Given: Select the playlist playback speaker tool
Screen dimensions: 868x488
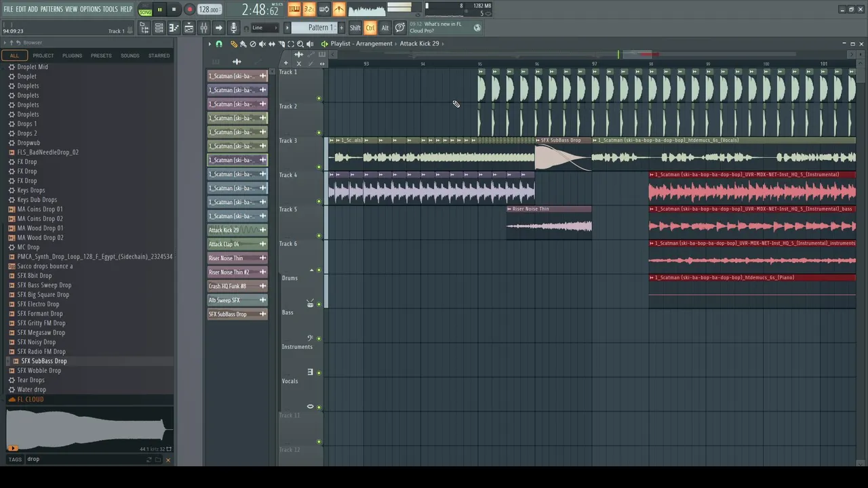Looking at the screenshot, I should [x=310, y=44].
